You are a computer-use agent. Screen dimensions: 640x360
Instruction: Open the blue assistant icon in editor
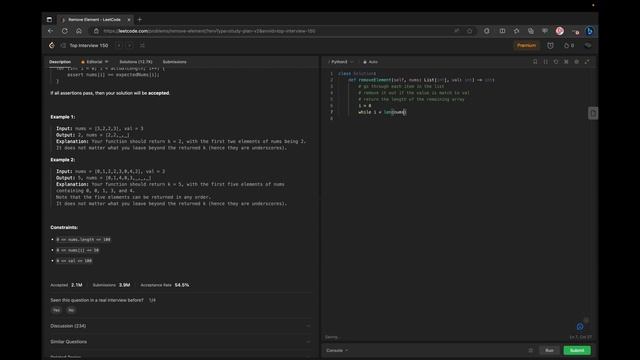pos(580,327)
